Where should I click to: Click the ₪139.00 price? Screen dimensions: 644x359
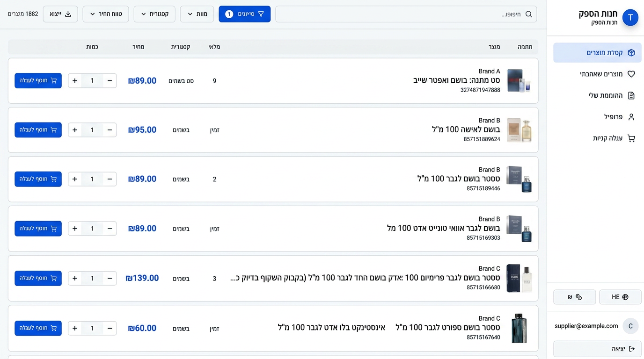point(142,278)
